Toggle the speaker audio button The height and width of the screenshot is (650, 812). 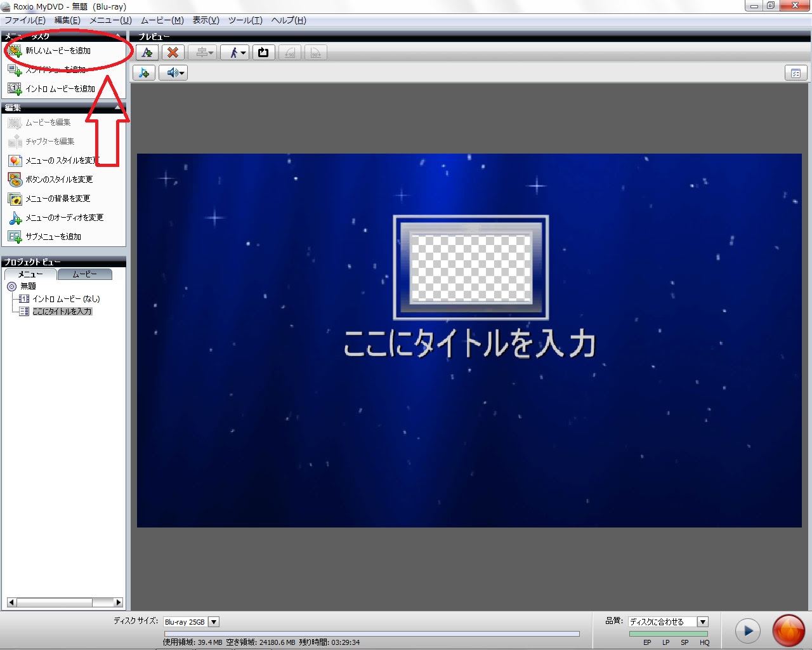[x=173, y=72]
